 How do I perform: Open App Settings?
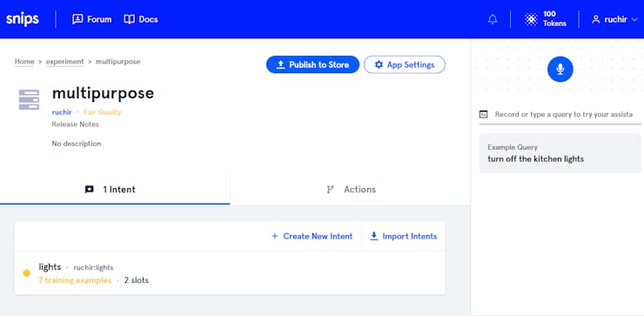click(x=405, y=64)
